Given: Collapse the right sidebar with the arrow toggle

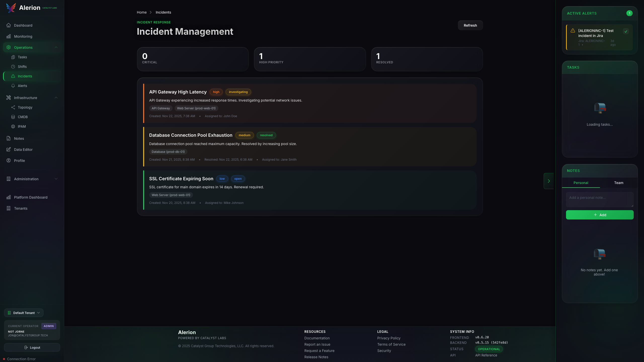Looking at the screenshot, I should tap(549, 181).
